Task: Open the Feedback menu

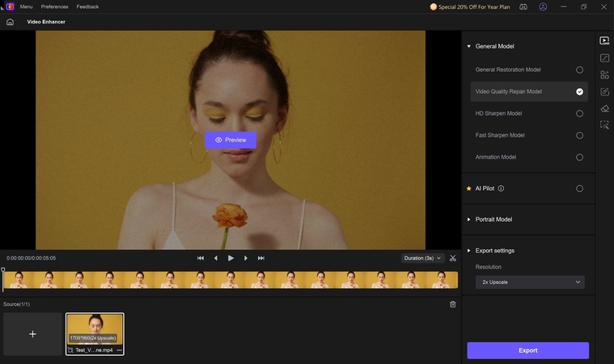Action: pyautogui.click(x=87, y=6)
